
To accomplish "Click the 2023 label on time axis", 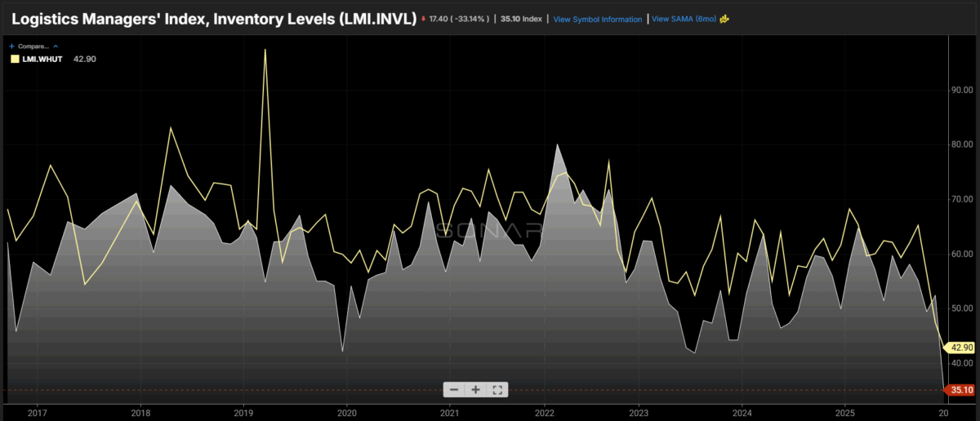I will pos(639,413).
